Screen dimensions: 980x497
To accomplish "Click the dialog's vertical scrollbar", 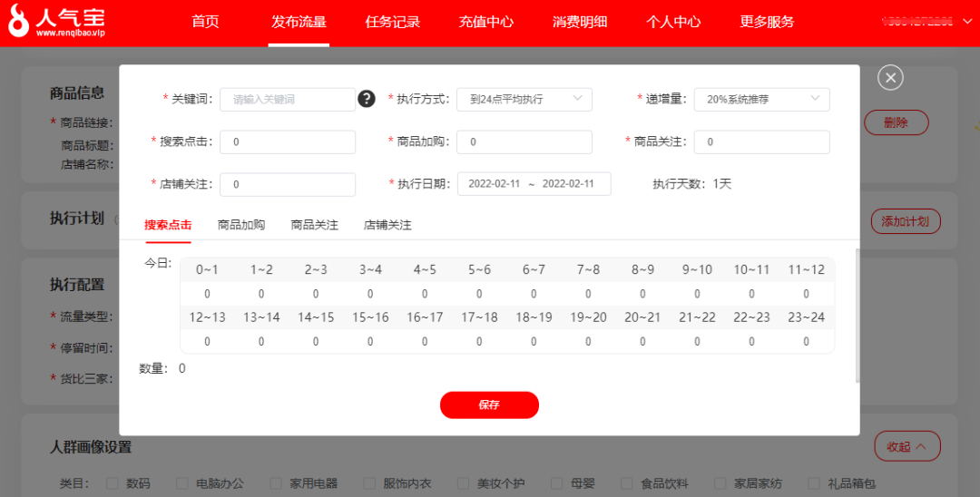I will (857, 313).
